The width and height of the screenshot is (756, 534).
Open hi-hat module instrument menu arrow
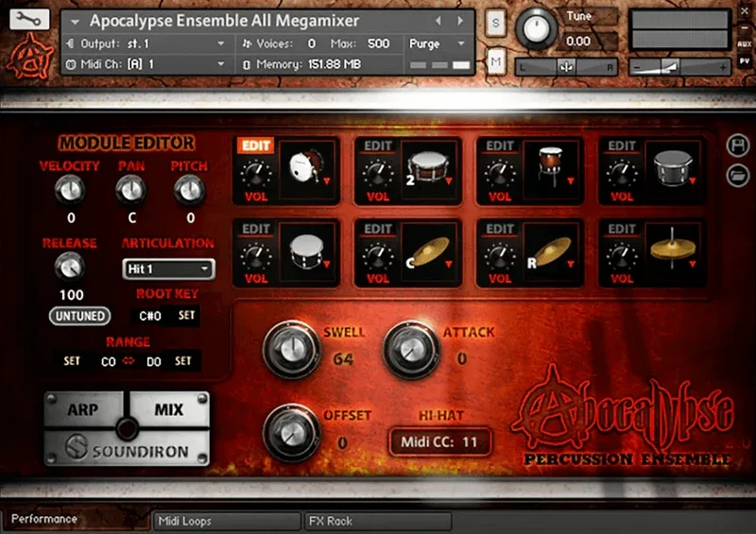693,264
